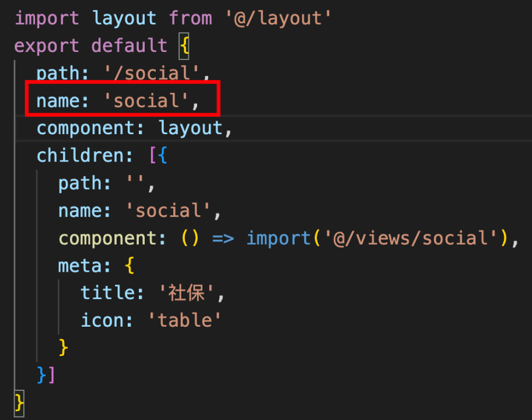This screenshot has height=420, width=532.
Task: Click the empty string path value
Action: coord(135,183)
